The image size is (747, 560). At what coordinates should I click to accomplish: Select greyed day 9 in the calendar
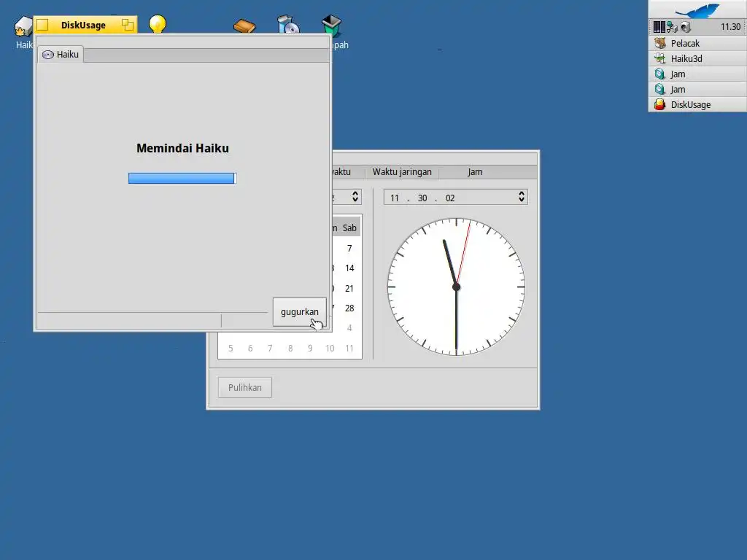pyautogui.click(x=310, y=349)
